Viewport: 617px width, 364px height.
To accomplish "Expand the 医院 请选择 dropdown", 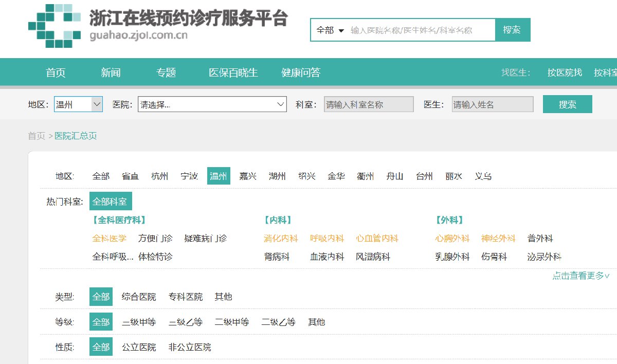I will coord(212,104).
